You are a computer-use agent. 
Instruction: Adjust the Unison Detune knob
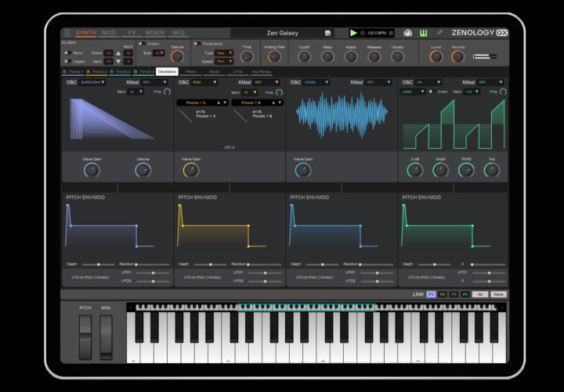(x=177, y=56)
